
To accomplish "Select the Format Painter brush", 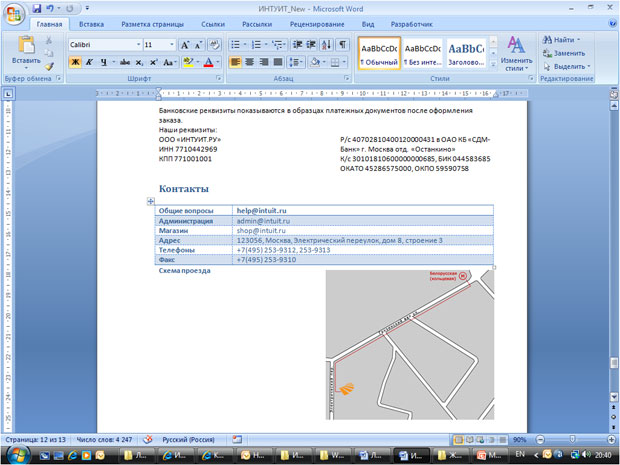I will 49,66.
